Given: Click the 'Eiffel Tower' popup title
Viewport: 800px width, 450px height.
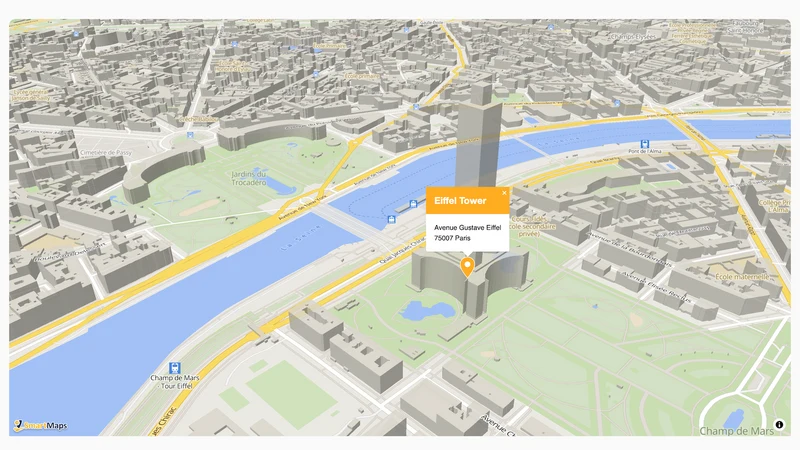Looking at the screenshot, I should [x=460, y=201].
